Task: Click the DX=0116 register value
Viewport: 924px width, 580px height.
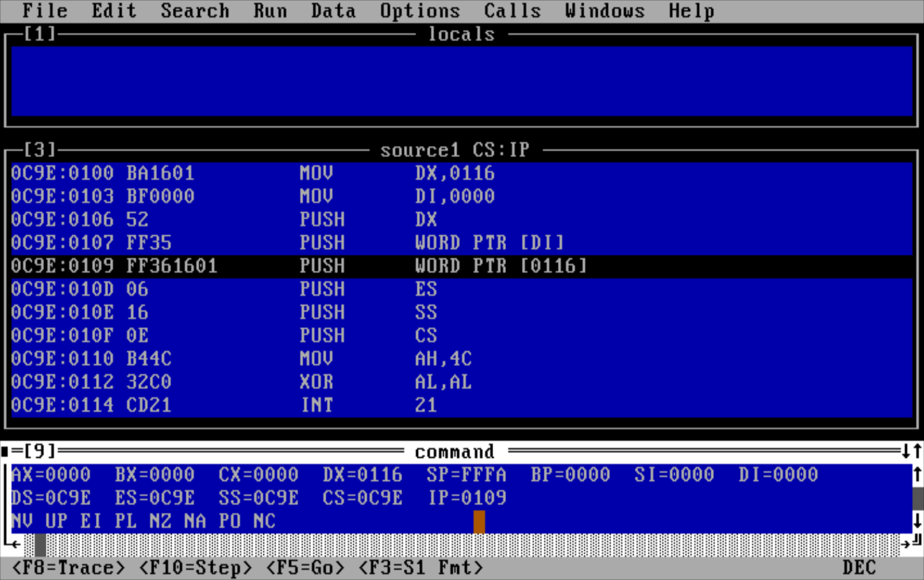Action: pyautogui.click(x=363, y=475)
